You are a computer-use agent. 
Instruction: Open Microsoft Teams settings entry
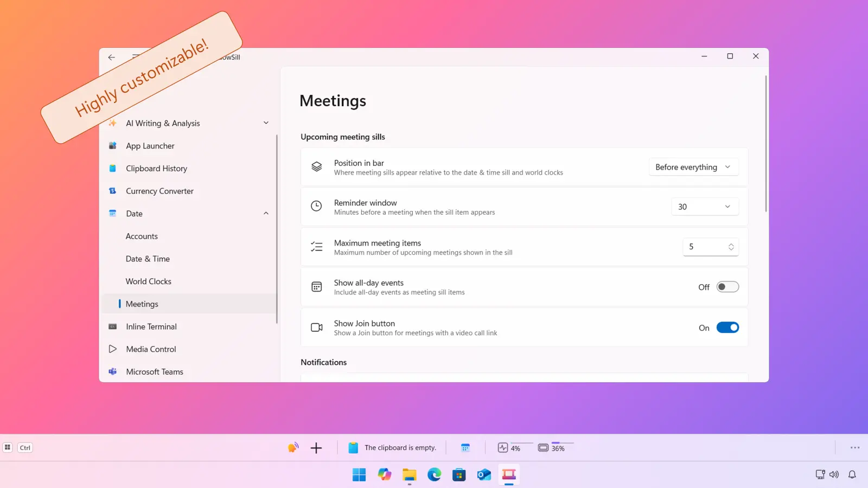point(189,372)
